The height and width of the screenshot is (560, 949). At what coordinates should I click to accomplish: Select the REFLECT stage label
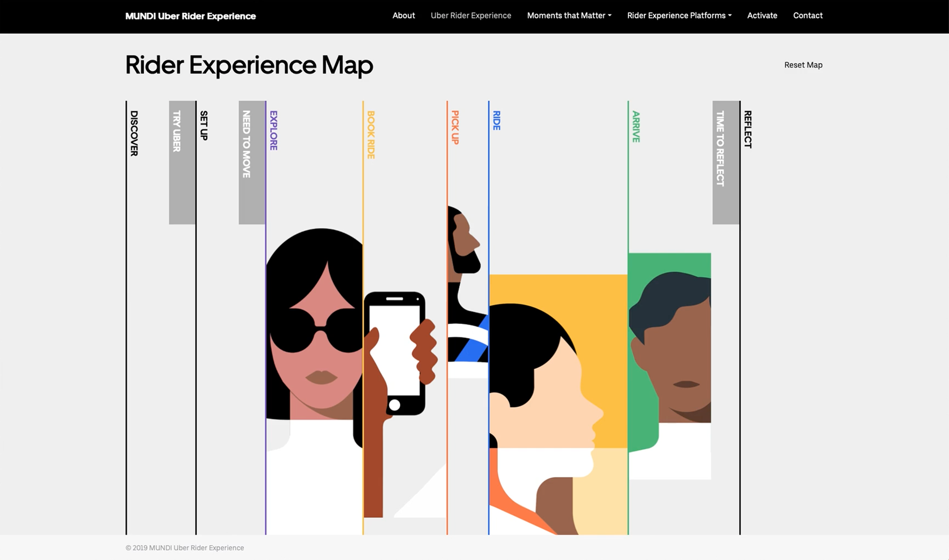tap(747, 129)
